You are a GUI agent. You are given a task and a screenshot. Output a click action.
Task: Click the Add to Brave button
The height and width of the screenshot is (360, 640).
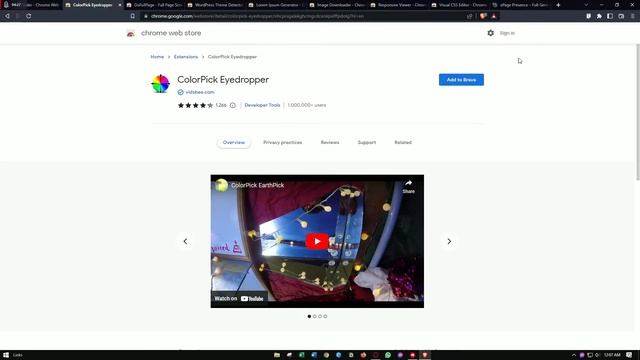point(461,80)
